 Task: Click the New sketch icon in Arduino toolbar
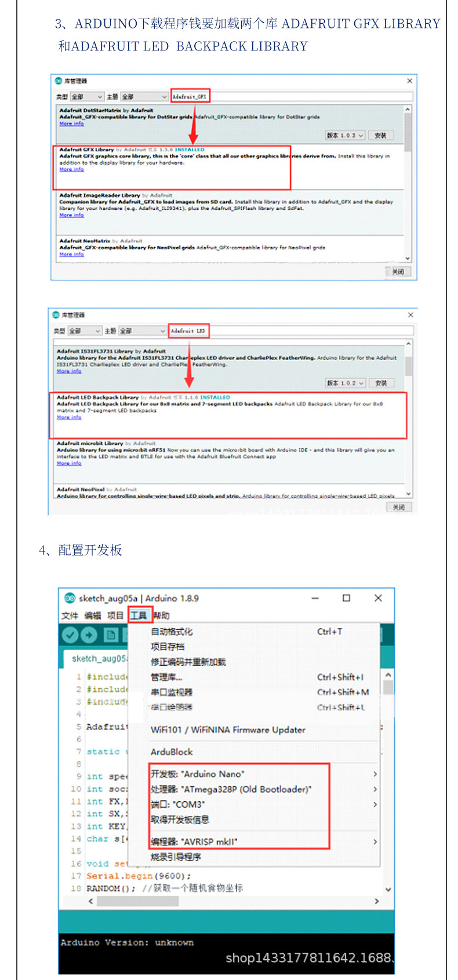[x=111, y=635]
